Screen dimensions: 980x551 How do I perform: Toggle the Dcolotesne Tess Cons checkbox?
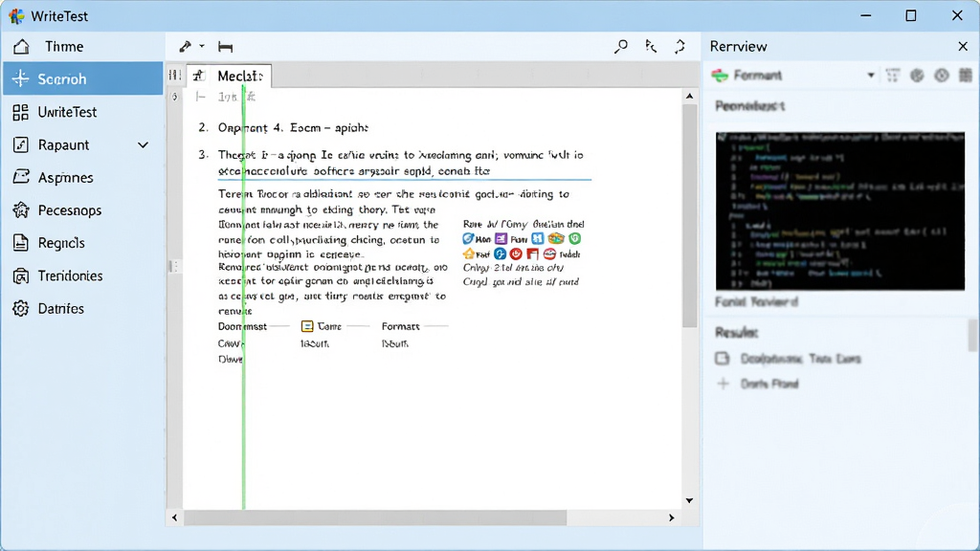[x=723, y=359]
